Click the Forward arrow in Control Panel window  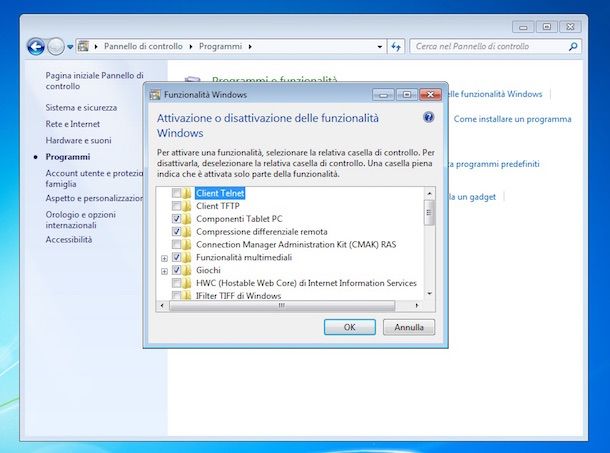pyautogui.click(x=56, y=47)
